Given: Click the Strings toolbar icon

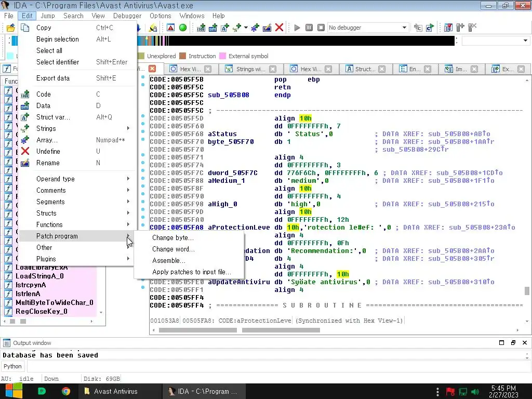Looking at the screenshot, I should click(x=237, y=28).
